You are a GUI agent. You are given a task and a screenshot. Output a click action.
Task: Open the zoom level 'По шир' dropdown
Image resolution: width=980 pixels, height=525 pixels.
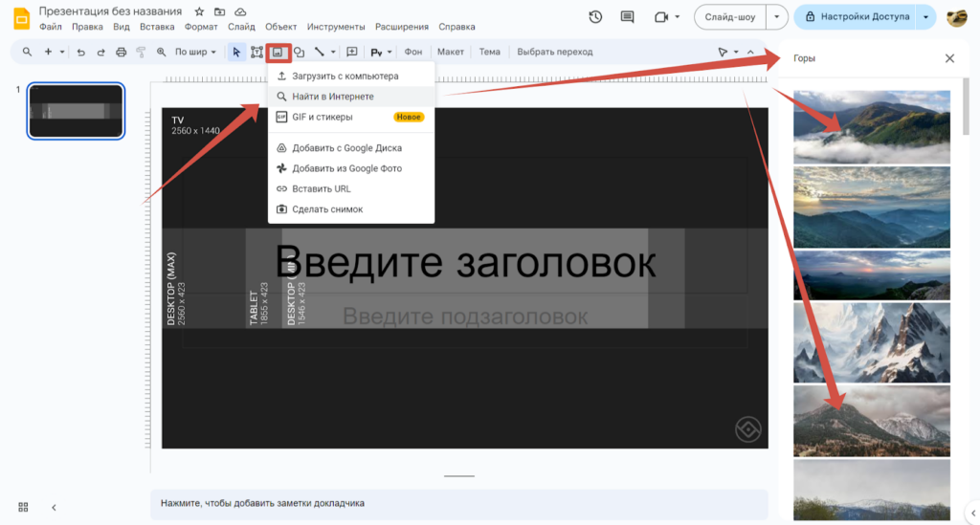[x=195, y=53]
